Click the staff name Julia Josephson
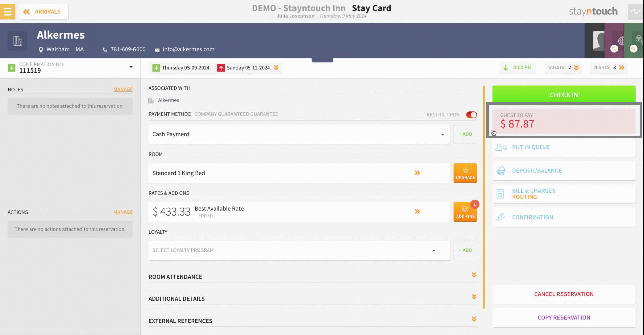This screenshot has height=335, width=644. pyautogui.click(x=296, y=16)
